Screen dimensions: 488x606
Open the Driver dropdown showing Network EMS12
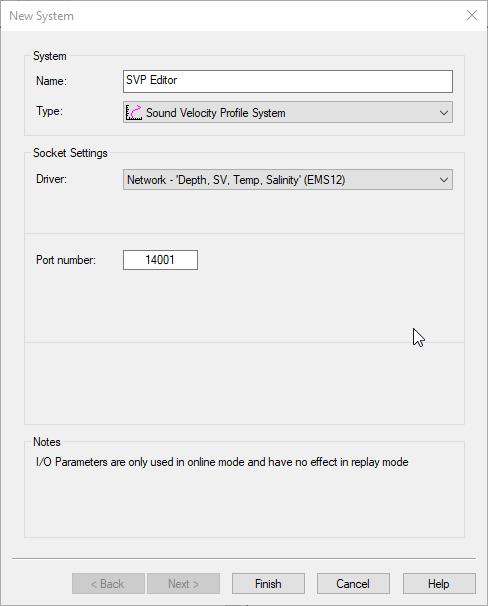(x=288, y=180)
